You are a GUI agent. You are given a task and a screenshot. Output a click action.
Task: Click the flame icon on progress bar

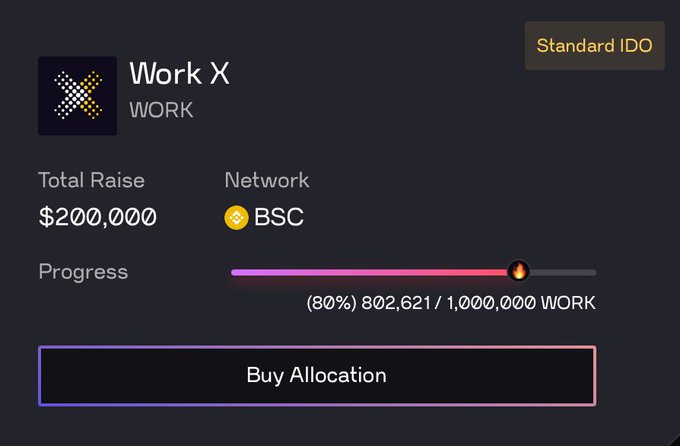click(518, 271)
